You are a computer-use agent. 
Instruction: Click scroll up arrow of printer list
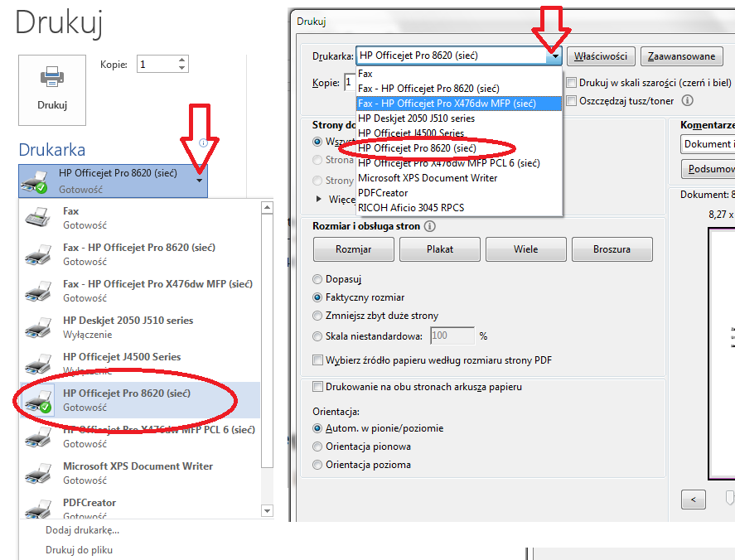pyautogui.click(x=267, y=207)
